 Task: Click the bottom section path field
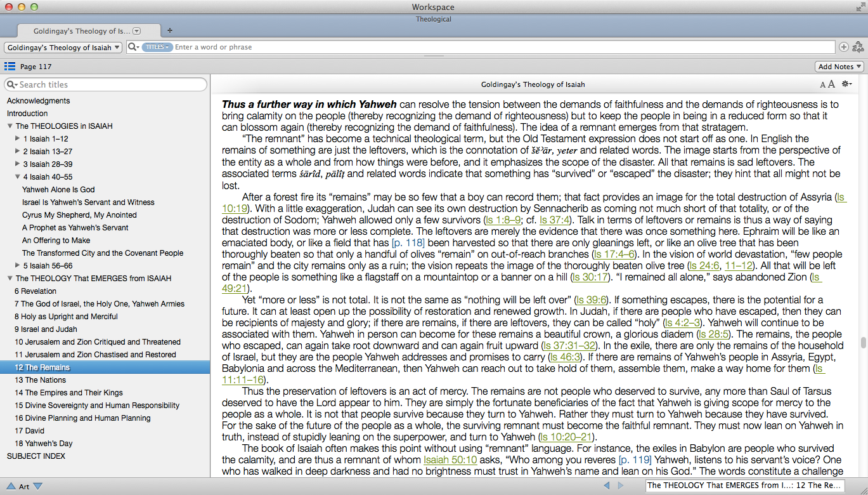click(x=745, y=485)
